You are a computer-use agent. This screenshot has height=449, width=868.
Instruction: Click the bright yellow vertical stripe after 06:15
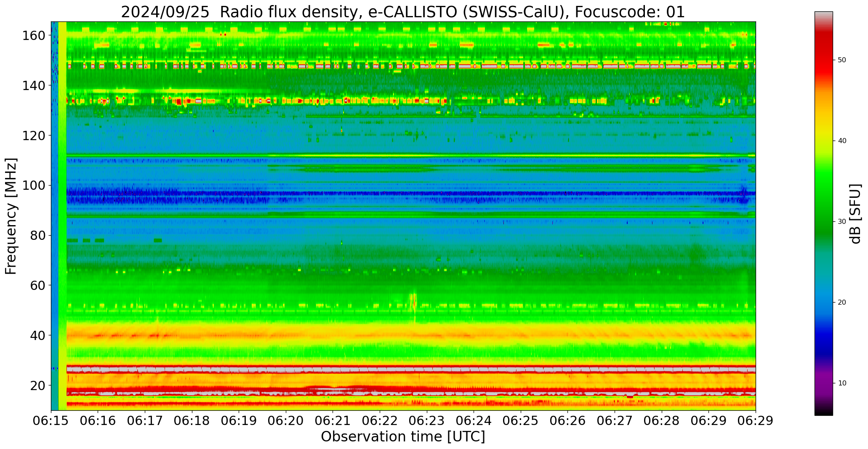click(x=62, y=216)
